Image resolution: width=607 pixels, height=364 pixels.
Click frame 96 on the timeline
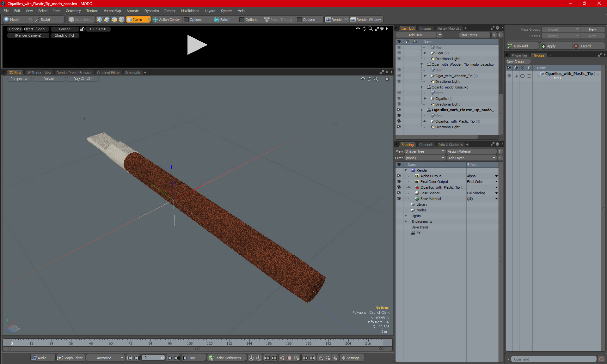pos(170,343)
